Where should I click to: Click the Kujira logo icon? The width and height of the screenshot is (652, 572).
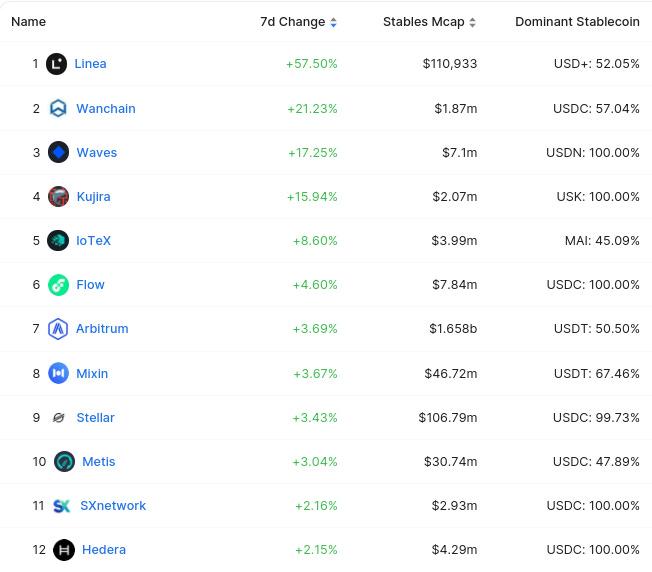59,196
